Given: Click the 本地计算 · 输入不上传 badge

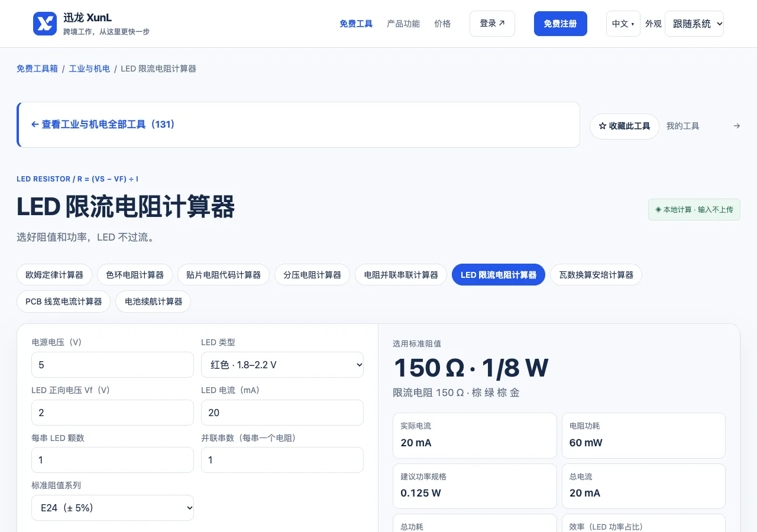Looking at the screenshot, I should point(694,209).
